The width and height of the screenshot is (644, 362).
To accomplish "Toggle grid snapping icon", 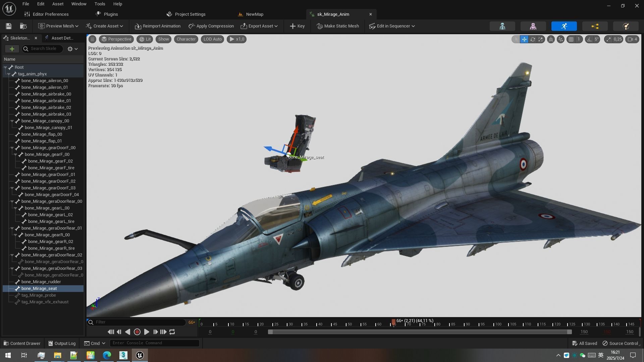I will (x=571, y=39).
